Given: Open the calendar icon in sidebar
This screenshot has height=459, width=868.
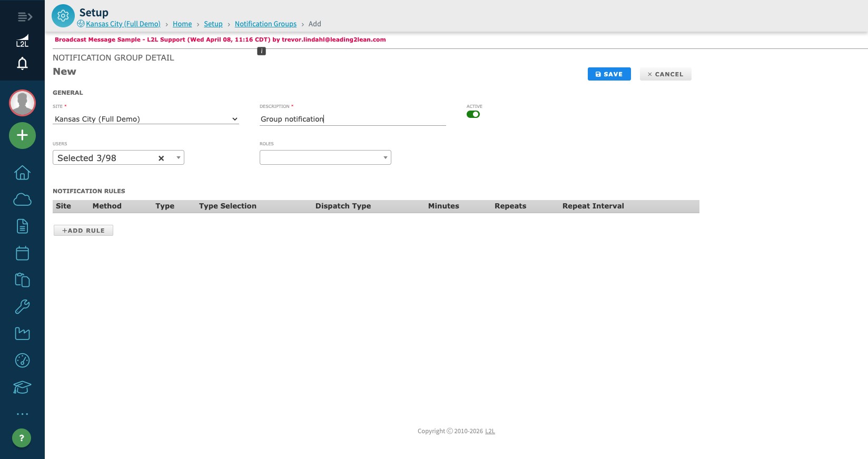Looking at the screenshot, I should pyautogui.click(x=22, y=253).
